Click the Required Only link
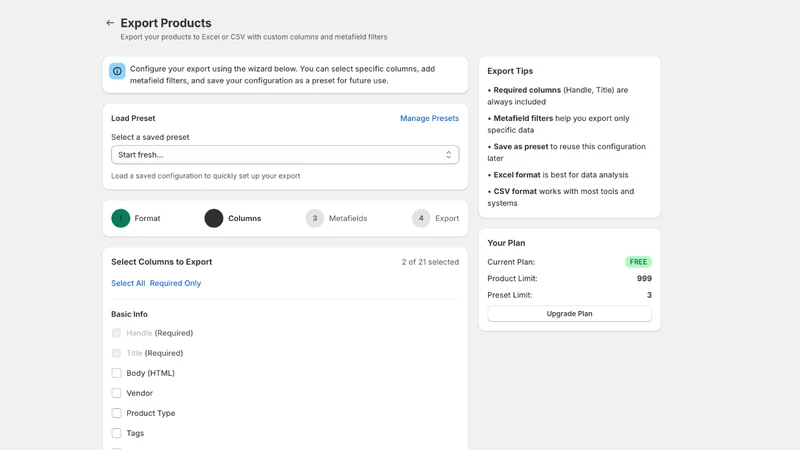This screenshot has height=450, width=800. click(x=175, y=283)
